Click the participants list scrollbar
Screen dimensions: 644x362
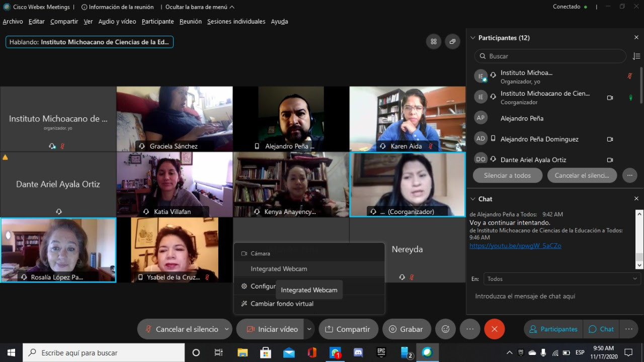(641, 86)
